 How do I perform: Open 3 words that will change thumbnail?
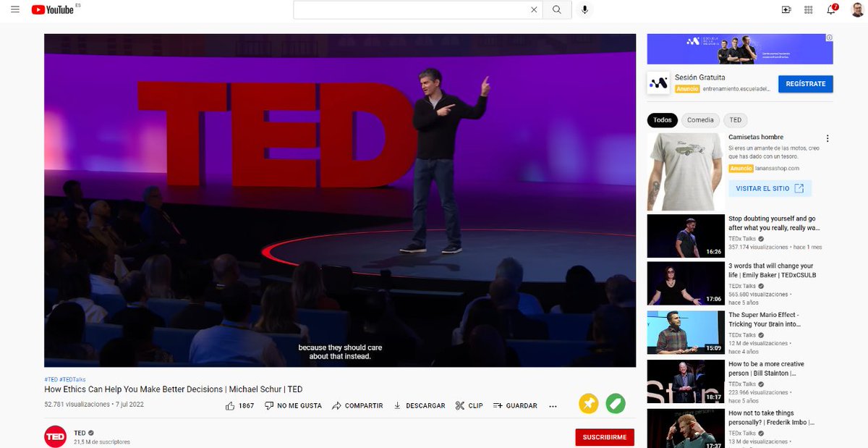(686, 284)
